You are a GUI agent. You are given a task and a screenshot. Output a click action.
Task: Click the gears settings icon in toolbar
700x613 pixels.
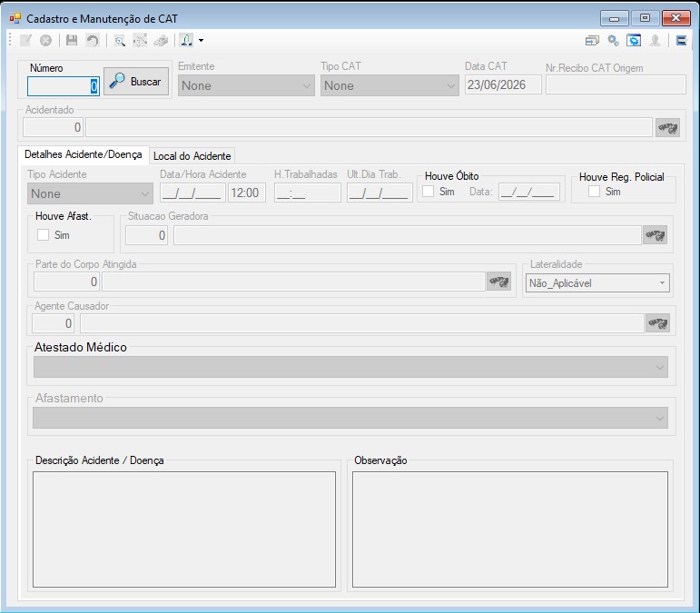point(613,41)
